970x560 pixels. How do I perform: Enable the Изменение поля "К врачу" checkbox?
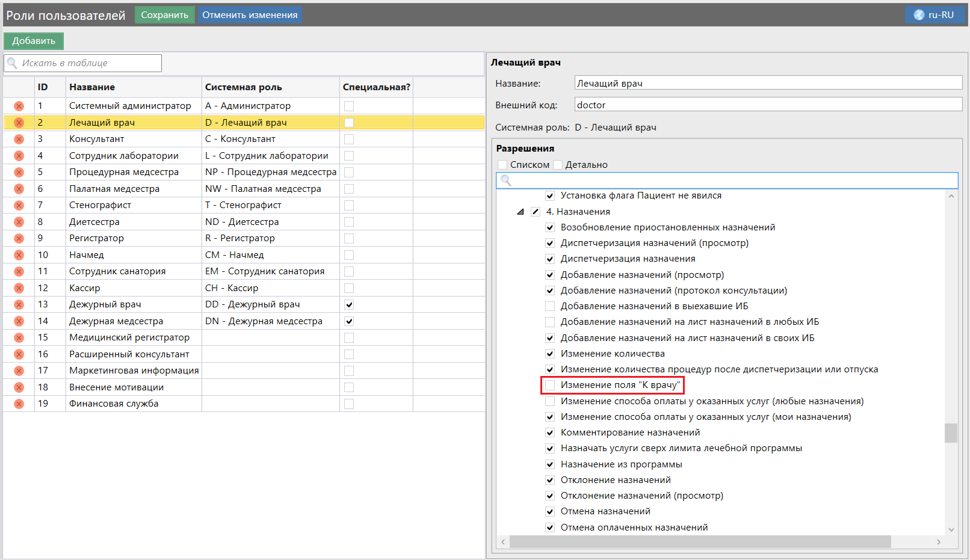550,385
